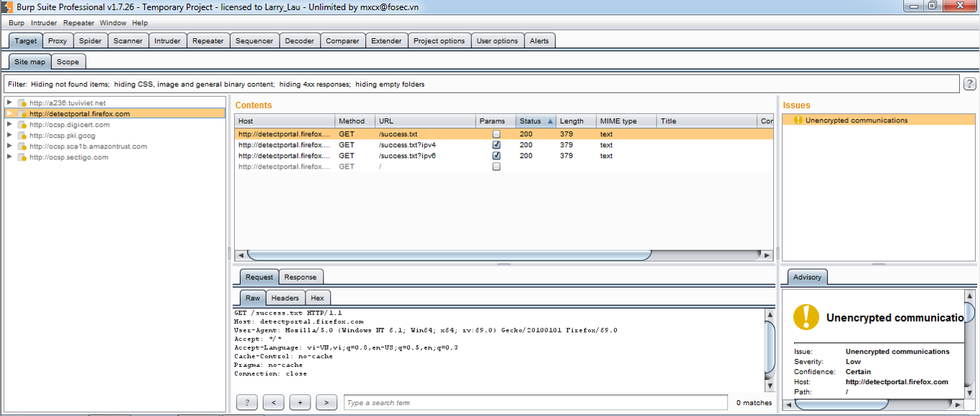Viewport: 980px width, 416px height.
Task: Sort contents by Length column header
Action: pos(576,121)
